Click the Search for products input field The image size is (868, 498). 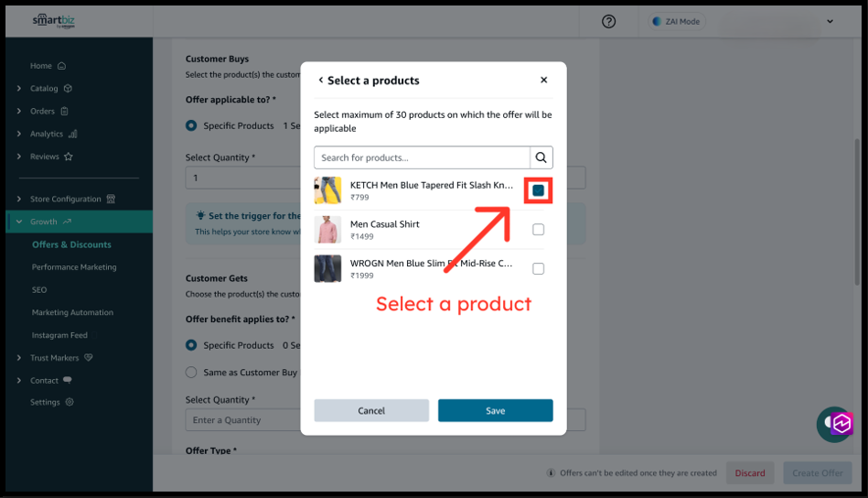point(423,157)
